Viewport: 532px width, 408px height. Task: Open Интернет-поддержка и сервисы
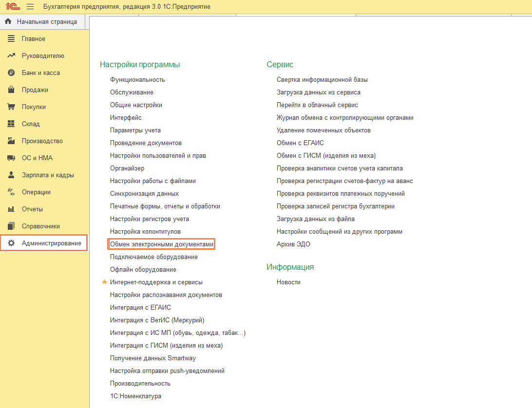click(x=156, y=282)
